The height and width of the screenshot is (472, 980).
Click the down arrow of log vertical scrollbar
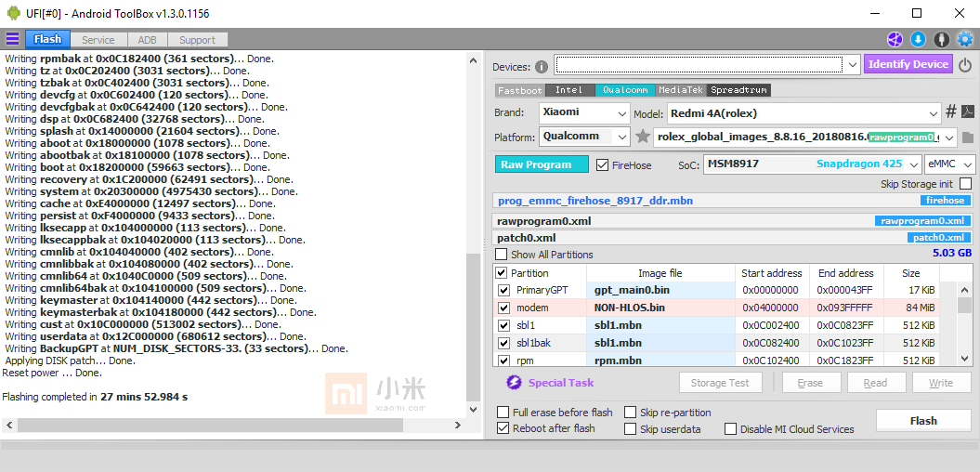(x=474, y=409)
